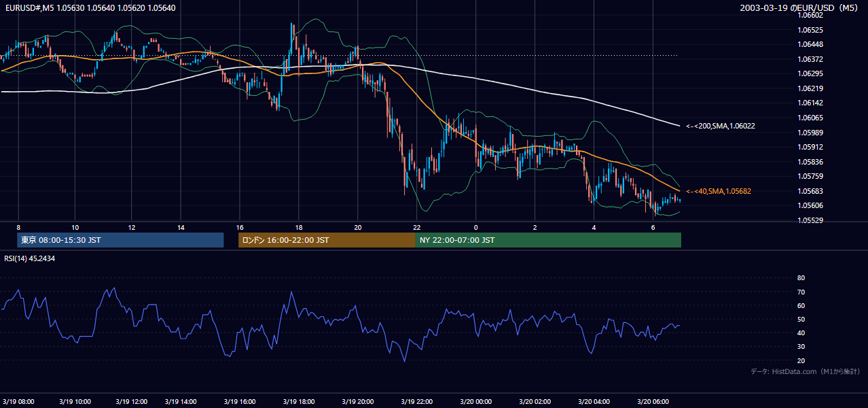Viewport: 868px width, 408px height.
Task: Click the 3/19 20:00 date label
Action: pyautogui.click(x=357, y=402)
